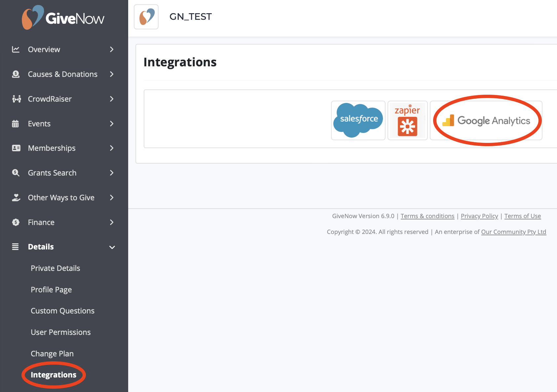Click the Our Community Pty Ltd link
Viewport: 557px width, 392px height.
pos(513,232)
